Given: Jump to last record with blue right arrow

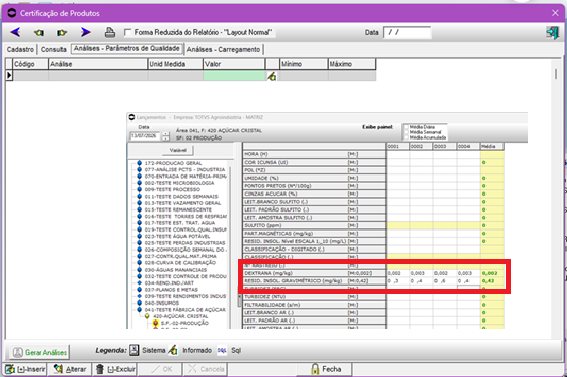Looking at the screenshot, I should click(x=85, y=33).
